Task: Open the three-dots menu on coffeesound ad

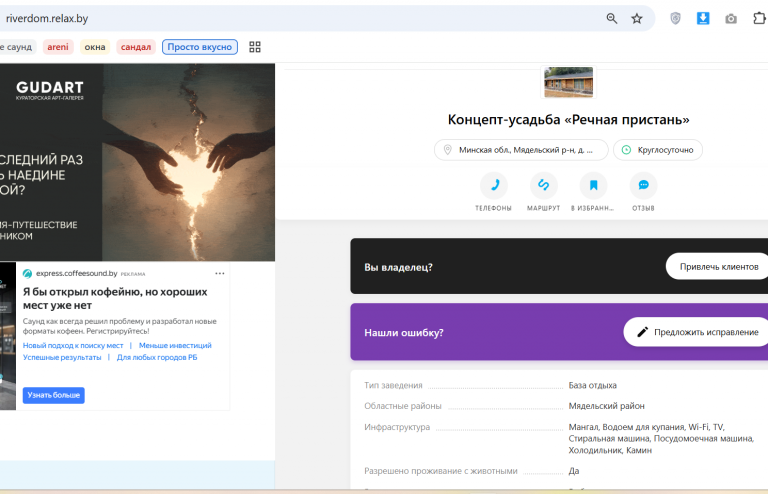Action: click(219, 274)
